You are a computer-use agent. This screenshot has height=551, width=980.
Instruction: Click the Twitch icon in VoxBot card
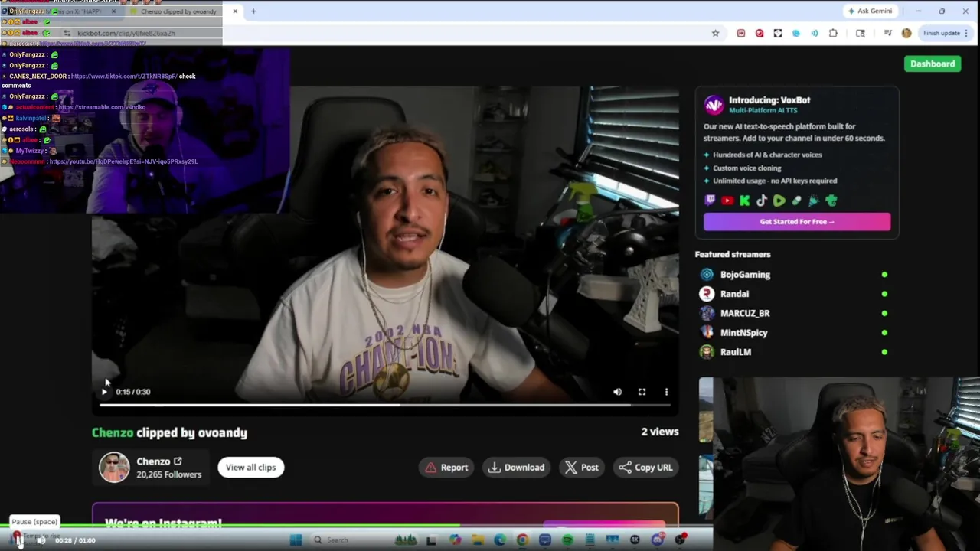coord(710,201)
